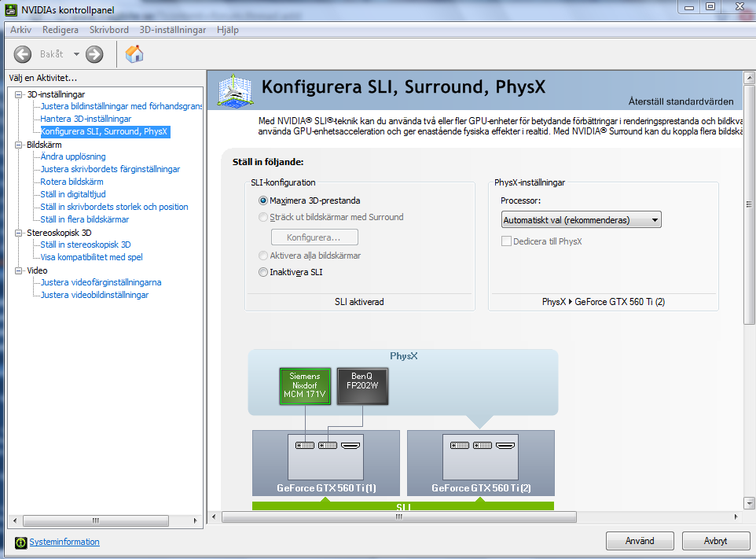Open the Systeminformation link
756x559 pixels.
click(64, 542)
